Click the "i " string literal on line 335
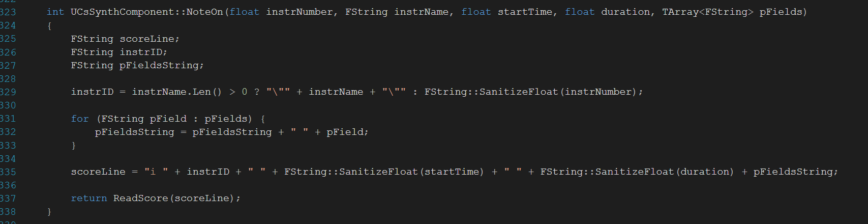 156,172
